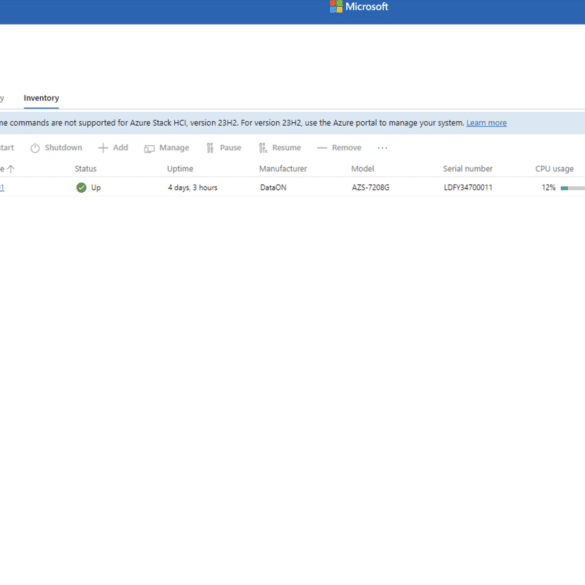The height and width of the screenshot is (585, 585).
Task: Click the Resume server icon
Action: pos(263,148)
